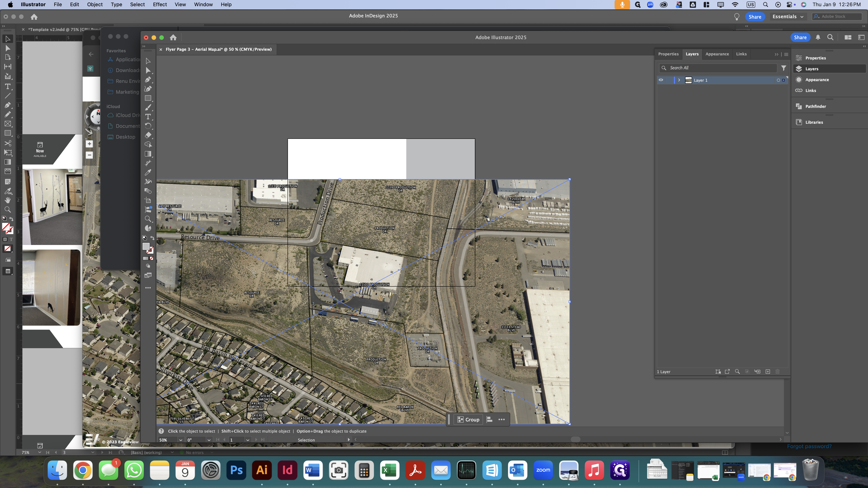Select the Shape Builder tool in Illustrator
This screenshot has width=868, height=488.
pyautogui.click(x=148, y=144)
